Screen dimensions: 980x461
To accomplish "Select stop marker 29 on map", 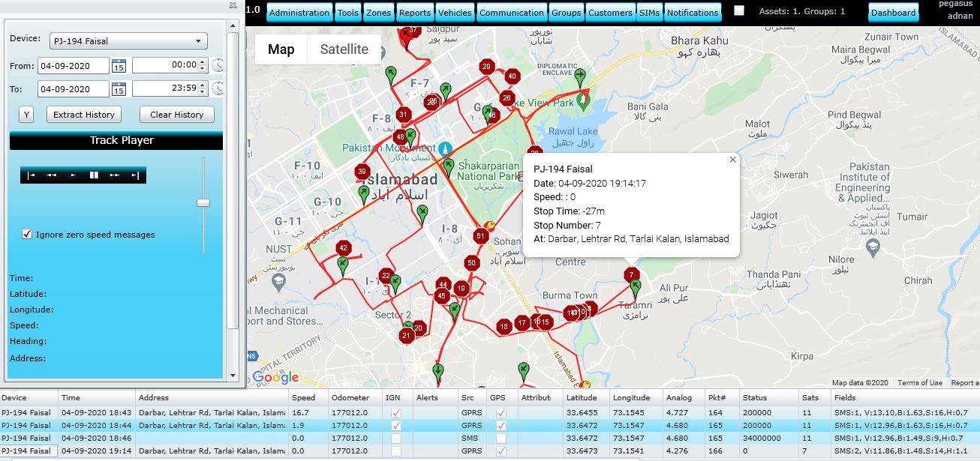I will [x=486, y=67].
